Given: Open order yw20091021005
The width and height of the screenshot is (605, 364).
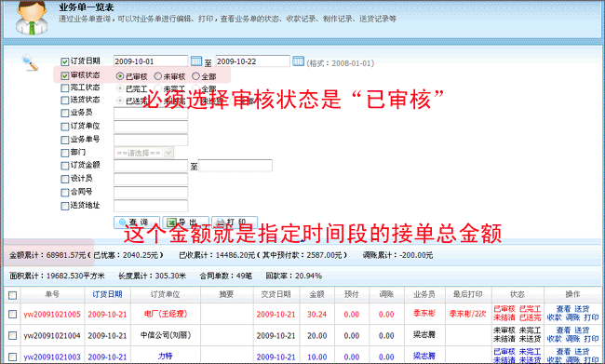Looking at the screenshot, I should (52, 315).
